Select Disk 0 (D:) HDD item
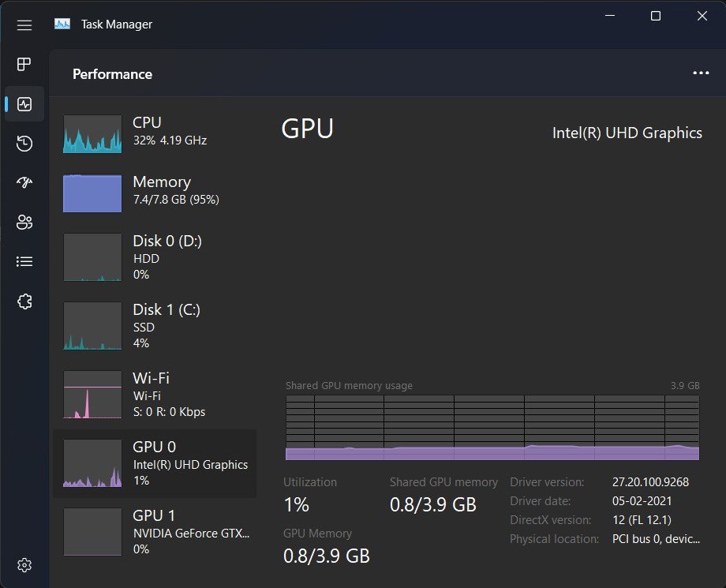Viewport: 726px width, 588px height. tap(155, 257)
